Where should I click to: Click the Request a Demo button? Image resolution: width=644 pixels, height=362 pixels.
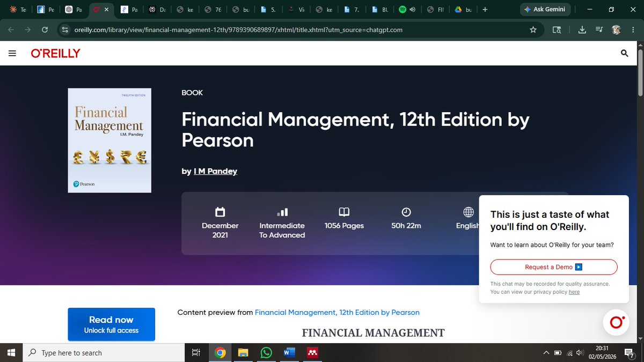(554, 267)
